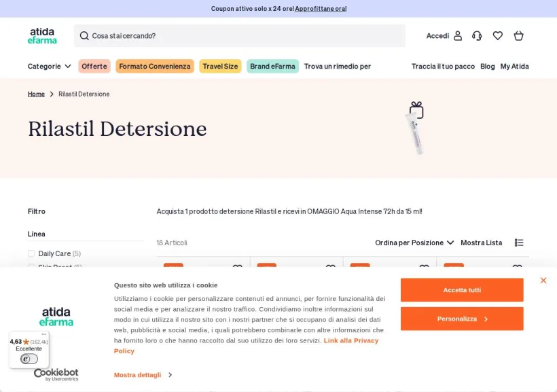Click the 4,63 star rating badge
Viewport: 557px width, 392px height.
point(29,342)
